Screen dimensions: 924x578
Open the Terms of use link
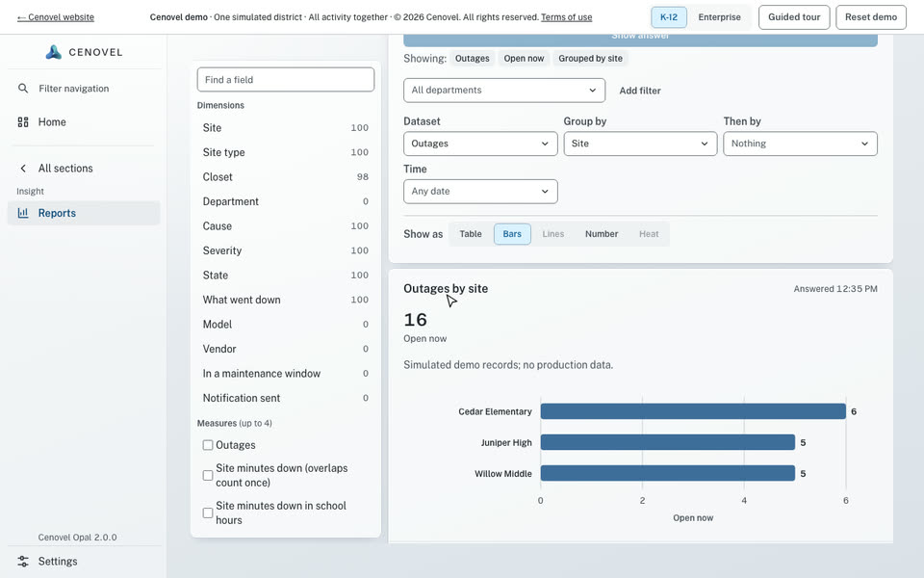point(566,17)
